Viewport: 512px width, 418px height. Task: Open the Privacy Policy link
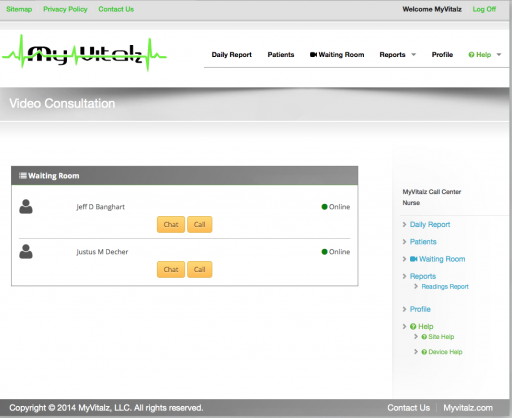pos(65,9)
